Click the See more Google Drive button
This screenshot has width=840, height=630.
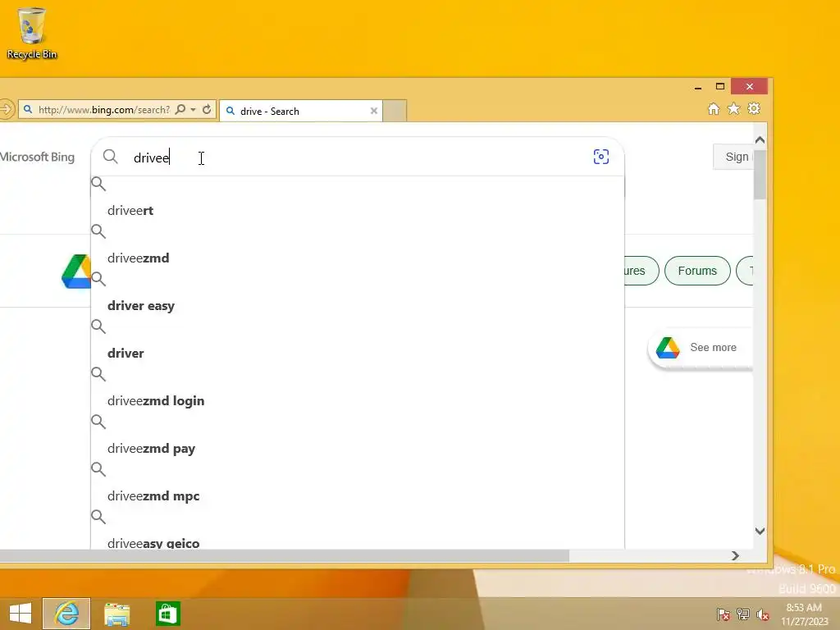pos(700,348)
